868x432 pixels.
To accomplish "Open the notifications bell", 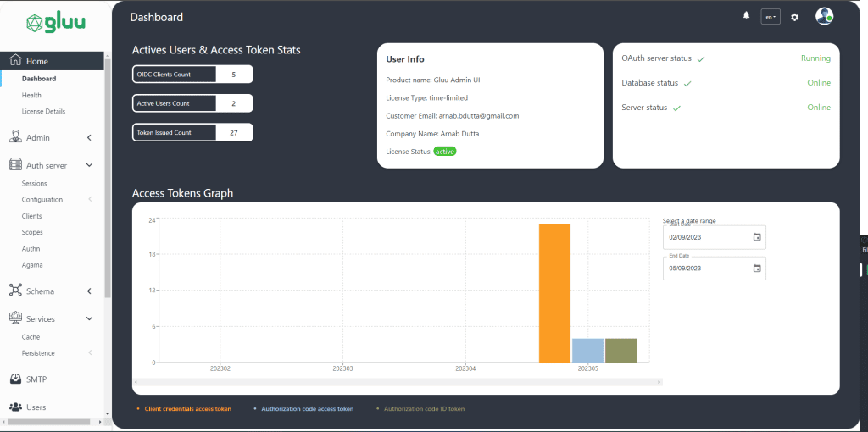I will (746, 16).
